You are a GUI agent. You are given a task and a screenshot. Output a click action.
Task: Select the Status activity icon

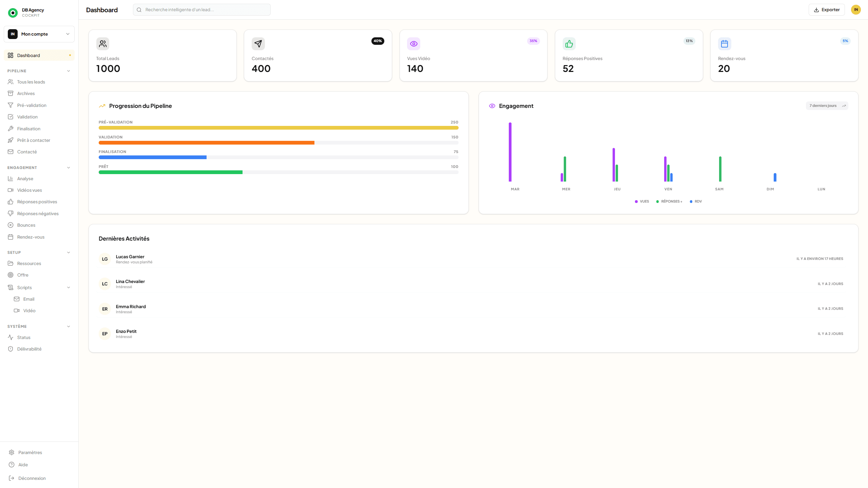tap(11, 337)
